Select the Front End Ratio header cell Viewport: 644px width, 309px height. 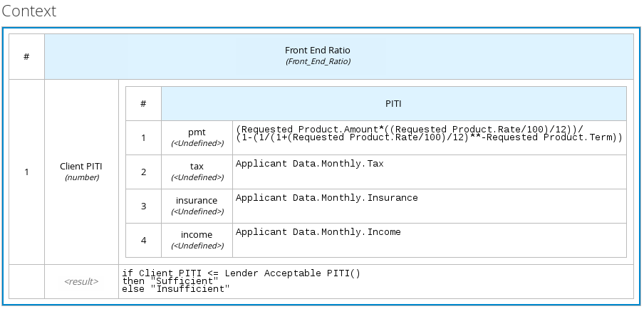[x=338, y=56]
